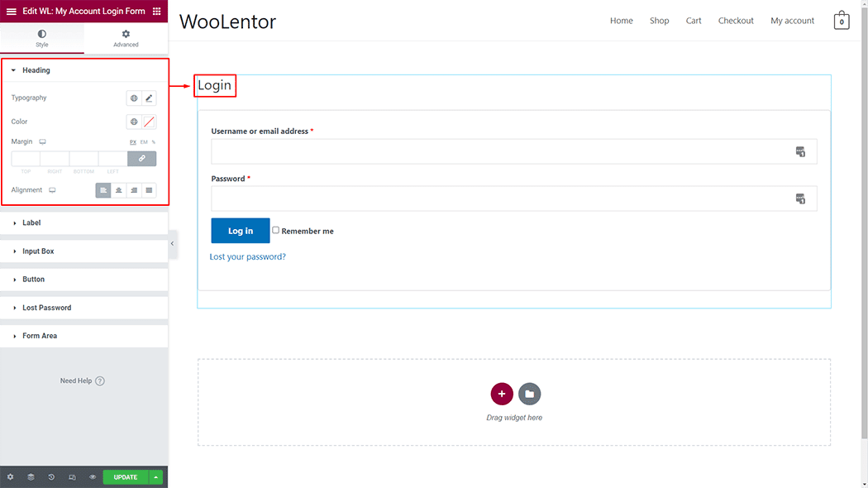The height and width of the screenshot is (488, 868).
Task: Open Responsive Mode icon in bottom bar
Action: point(72,477)
